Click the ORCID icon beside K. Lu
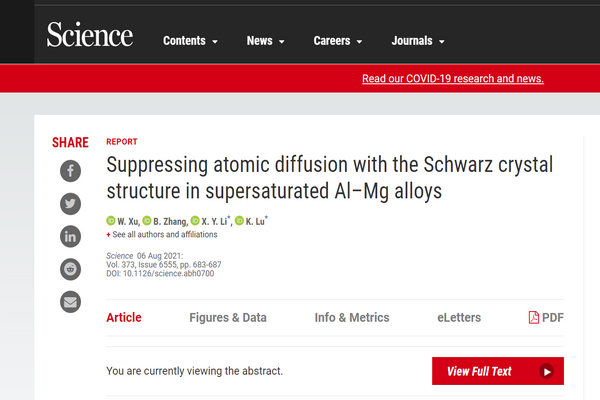Image resolution: width=600 pixels, height=400 pixels. (x=239, y=221)
